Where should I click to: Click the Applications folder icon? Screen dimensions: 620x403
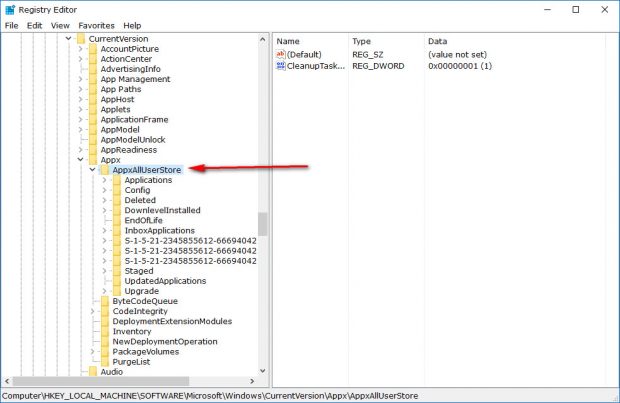click(x=117, y=180)
